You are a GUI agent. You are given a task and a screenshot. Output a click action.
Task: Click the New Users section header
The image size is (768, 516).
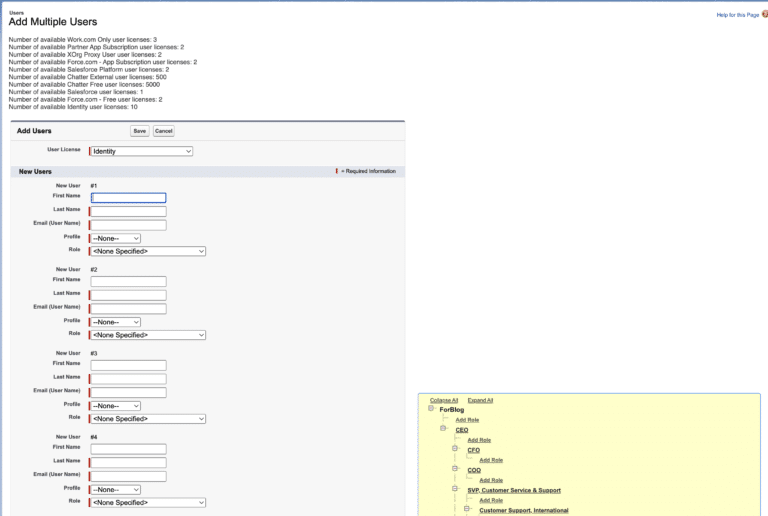35,171
